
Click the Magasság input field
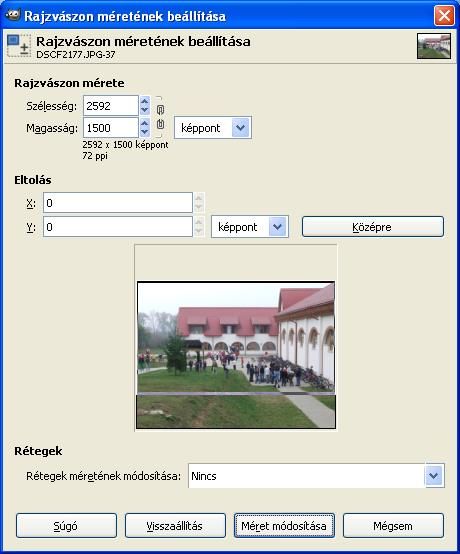[x=111, y=128]
